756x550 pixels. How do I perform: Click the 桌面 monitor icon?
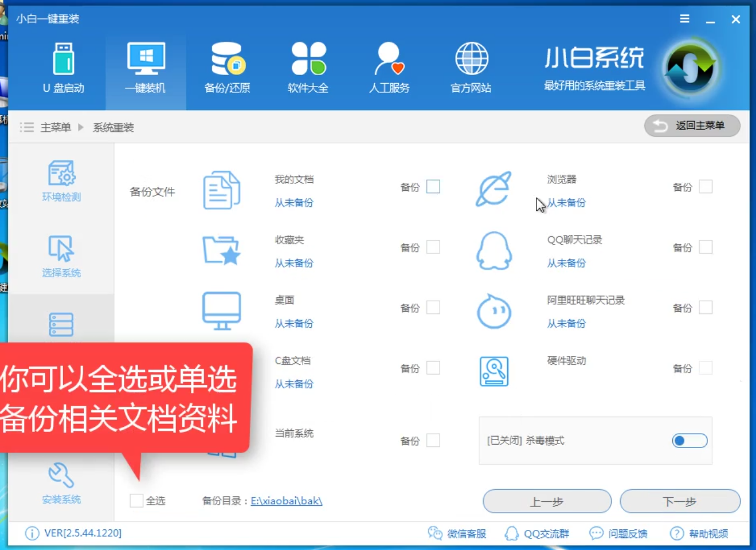221,311
